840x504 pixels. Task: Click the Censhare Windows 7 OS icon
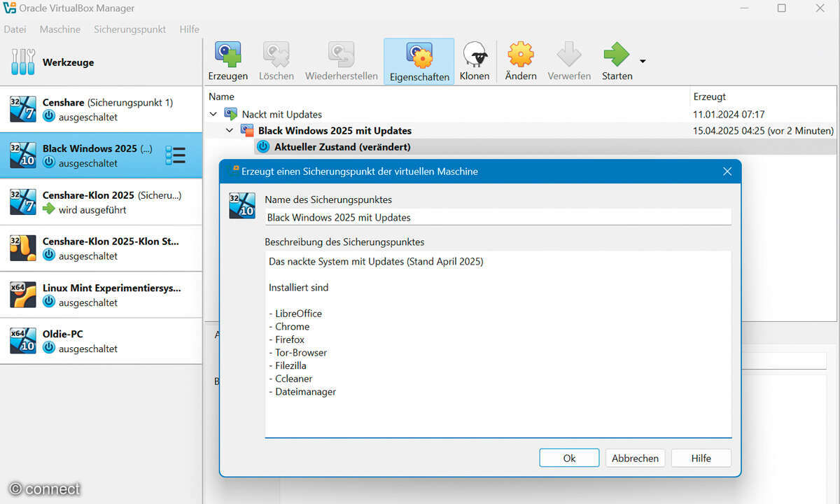(x=23, y=109)
